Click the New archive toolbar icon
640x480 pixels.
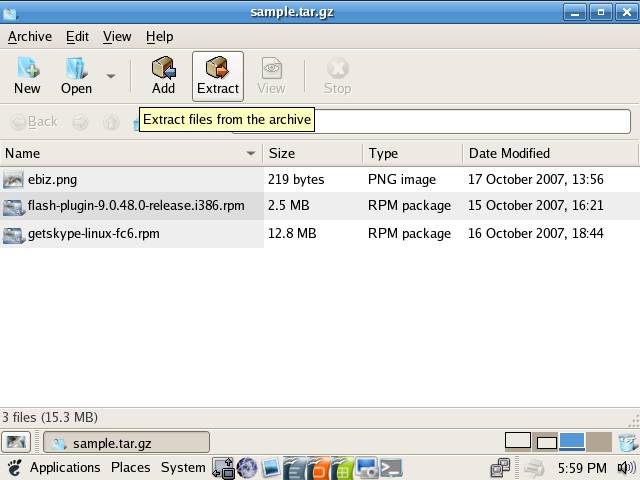(x=27, y=76)
